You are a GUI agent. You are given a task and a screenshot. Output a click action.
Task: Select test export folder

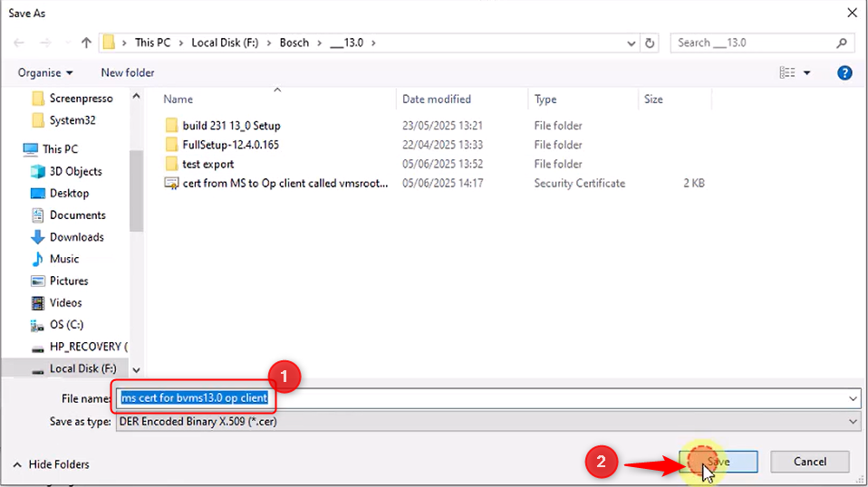[208, 164]
